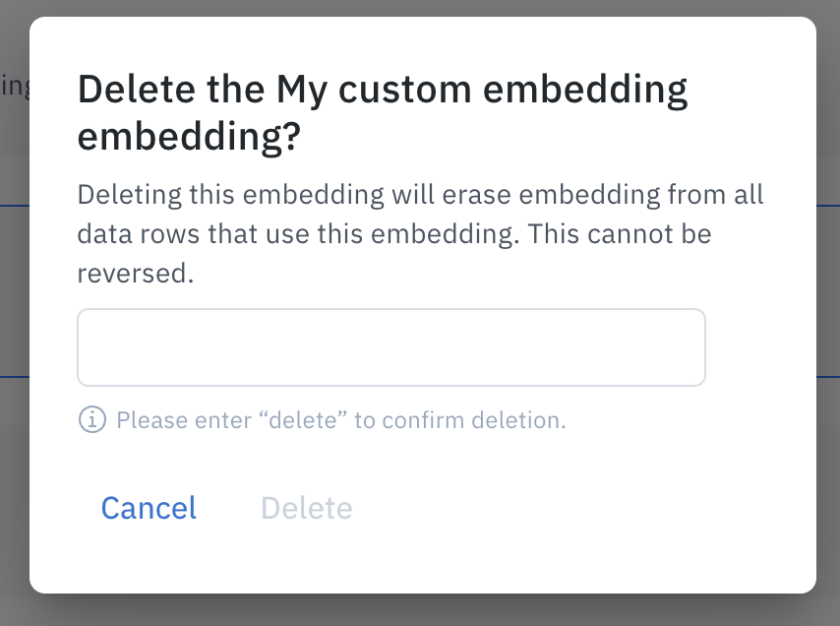Click the word "reversed." in the description

[x=136, y=273]
